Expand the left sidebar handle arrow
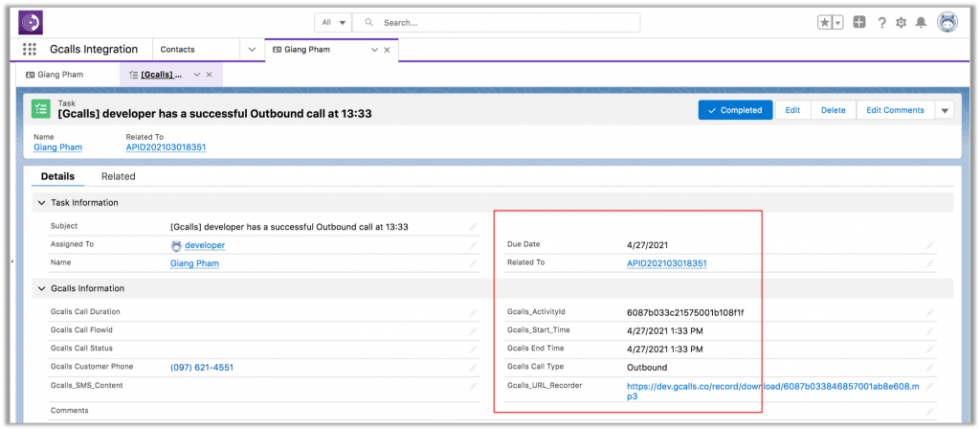The image size is (980, 429). click(x=12, y=261)
